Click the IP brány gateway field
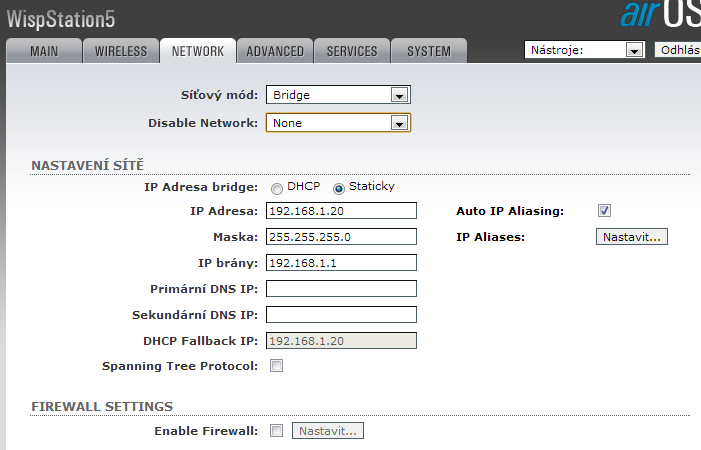Image resolution: width=701 pixels, height=450 pixels. pos(341,263)
